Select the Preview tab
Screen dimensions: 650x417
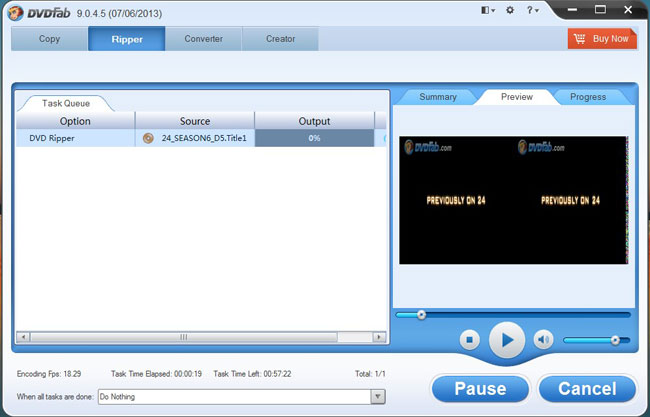517,97
